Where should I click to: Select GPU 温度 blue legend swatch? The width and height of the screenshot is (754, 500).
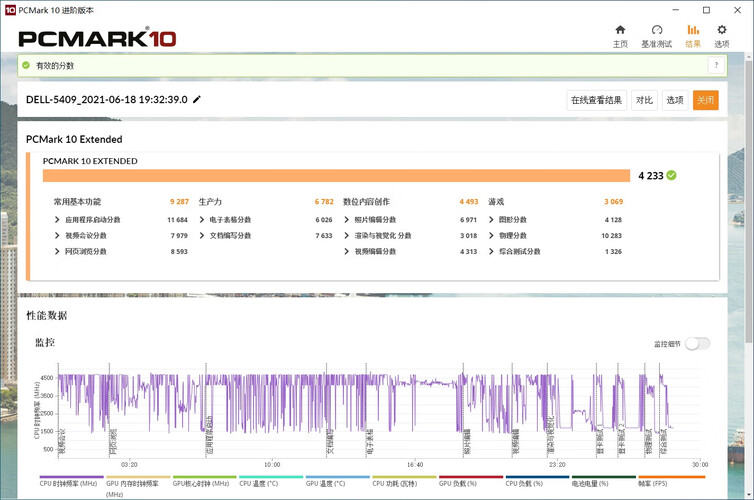[x=338, y=477]
